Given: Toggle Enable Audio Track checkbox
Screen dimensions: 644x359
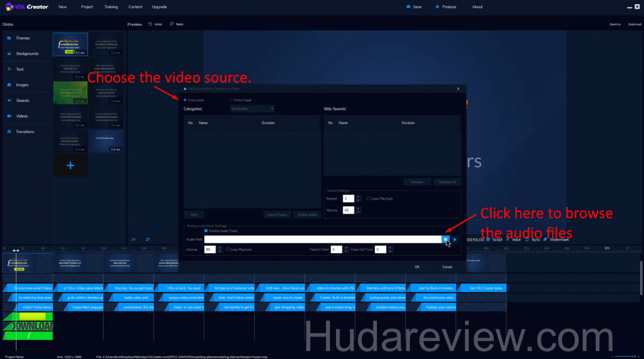Looking at the screenshot, I should click(206, 231).
